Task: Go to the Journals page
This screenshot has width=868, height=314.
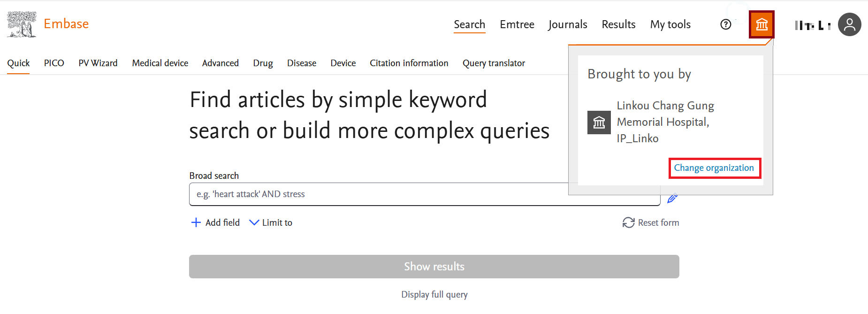Action: click(x=568, y=24)
